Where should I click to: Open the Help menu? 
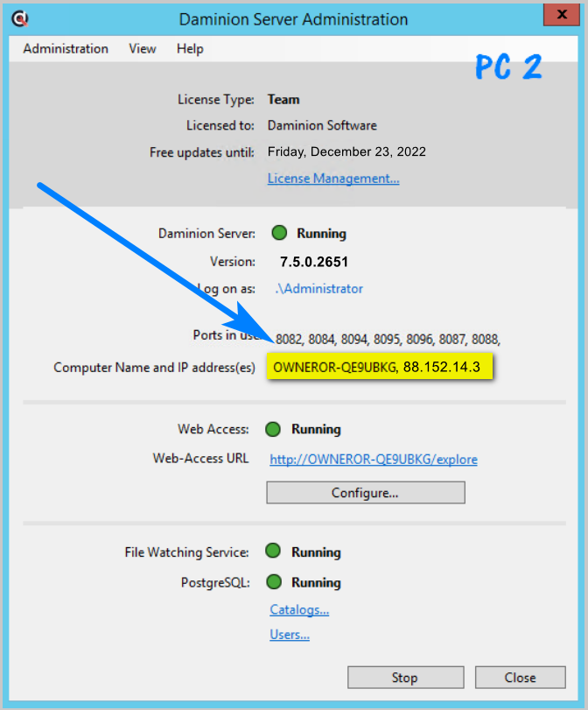click(x=190, y=49)
